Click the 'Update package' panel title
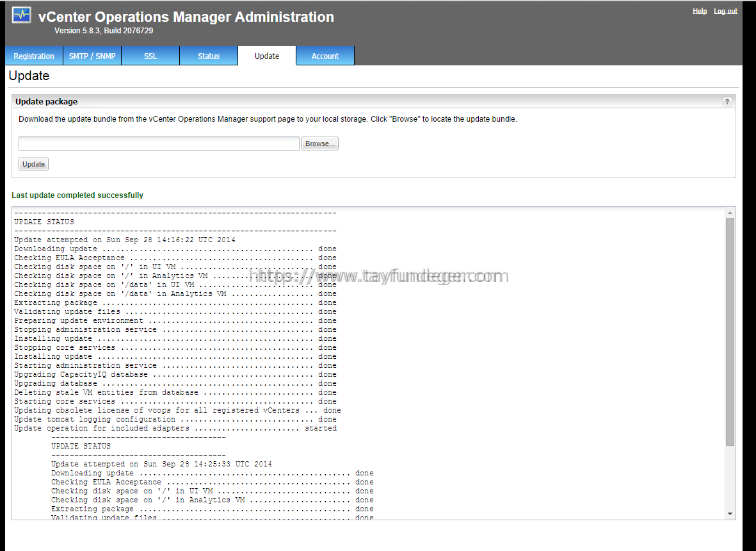756x551 pixels. [46, 101]
